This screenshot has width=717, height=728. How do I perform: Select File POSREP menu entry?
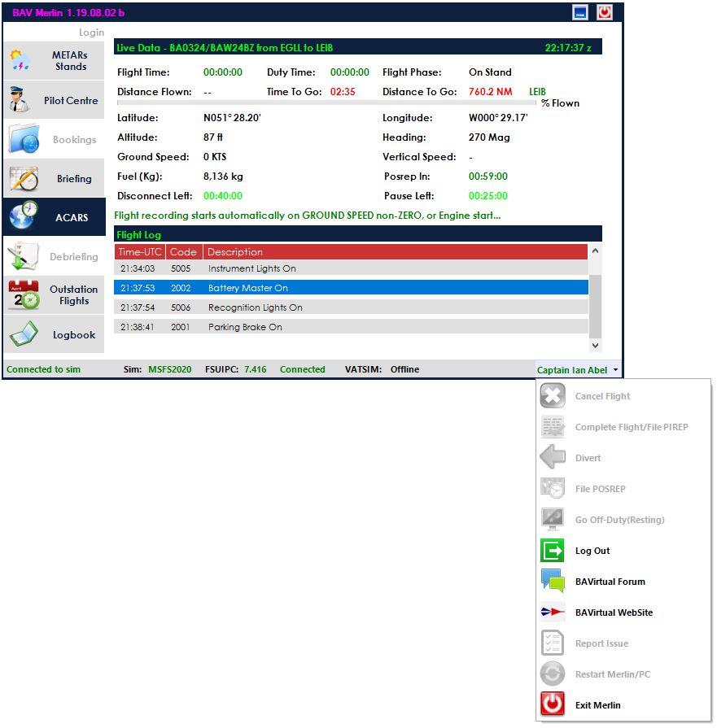point(623,488)
